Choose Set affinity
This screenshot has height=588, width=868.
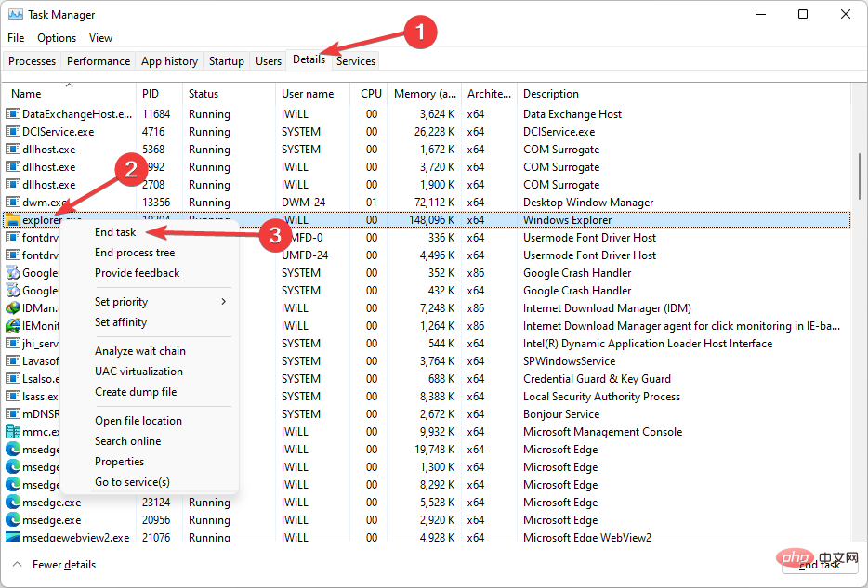(x=121, y=322)
